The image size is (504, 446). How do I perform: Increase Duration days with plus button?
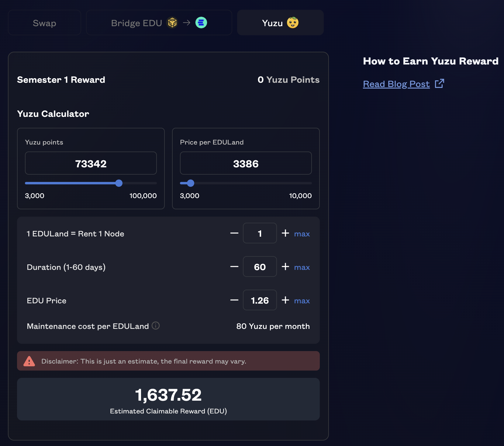tap(285, 267)
